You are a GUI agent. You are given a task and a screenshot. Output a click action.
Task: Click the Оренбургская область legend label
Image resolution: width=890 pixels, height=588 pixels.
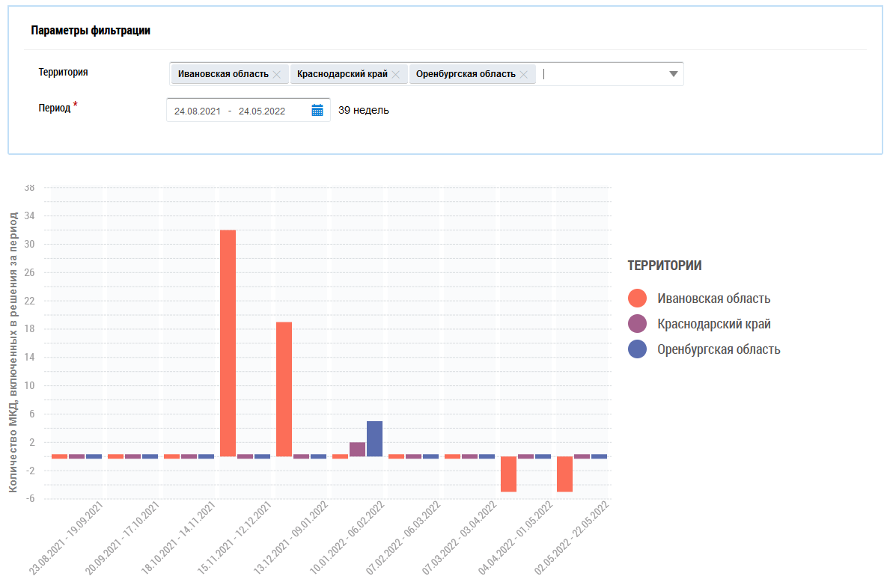pyautogui.click(x=719, y=349)
